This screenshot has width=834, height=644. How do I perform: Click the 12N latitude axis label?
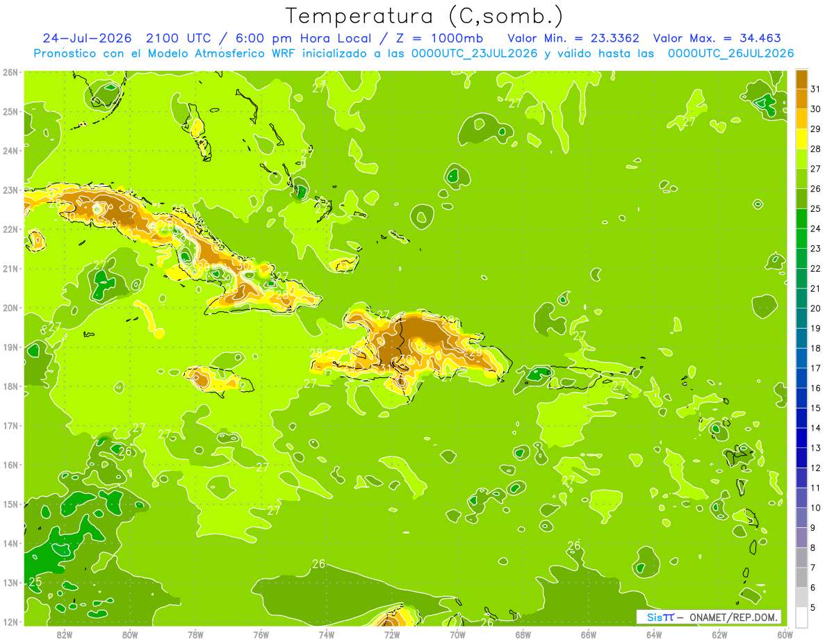point(10,622)
